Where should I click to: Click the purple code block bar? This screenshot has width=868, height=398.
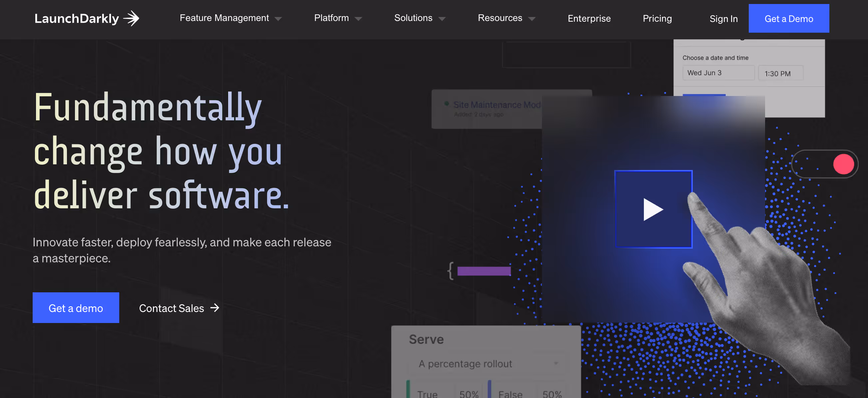tap(484, 271)
